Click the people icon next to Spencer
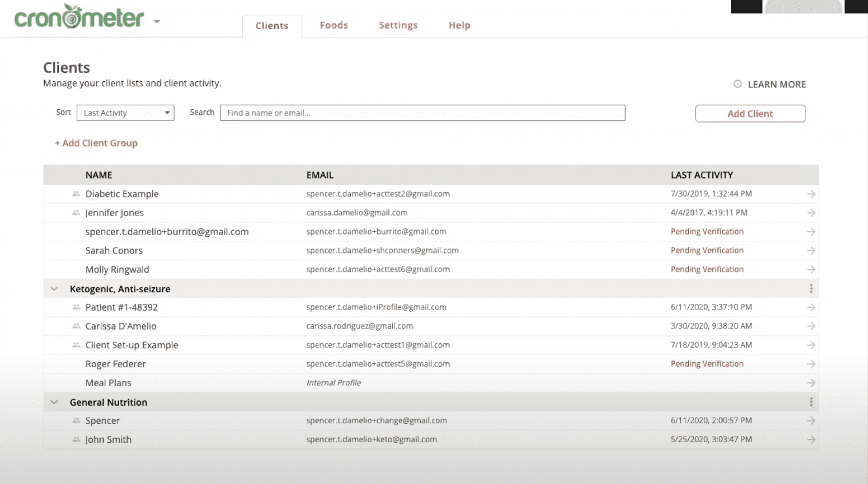The image size is (868, 484). point(76,420)
